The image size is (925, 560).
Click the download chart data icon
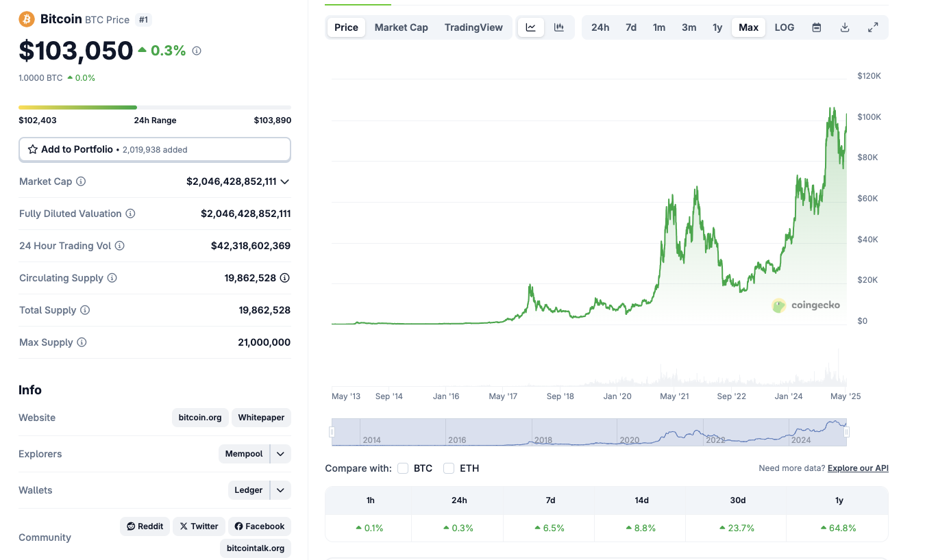coord(845,27)
